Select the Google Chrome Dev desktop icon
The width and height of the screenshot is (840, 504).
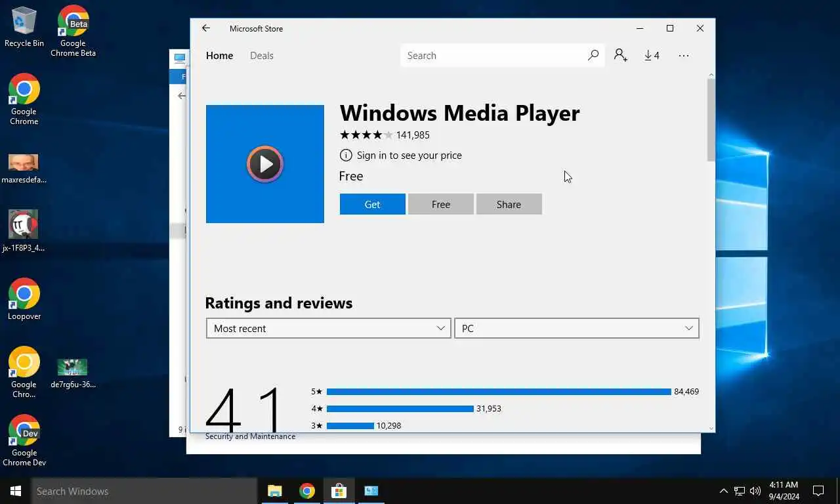[x=24, y=440]
